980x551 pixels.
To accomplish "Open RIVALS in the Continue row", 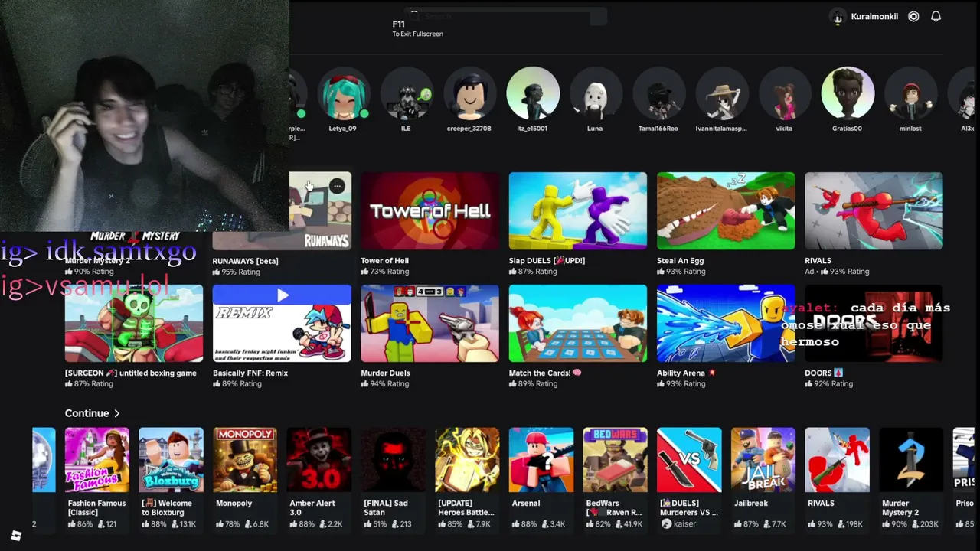I will [x=837, y=460].
